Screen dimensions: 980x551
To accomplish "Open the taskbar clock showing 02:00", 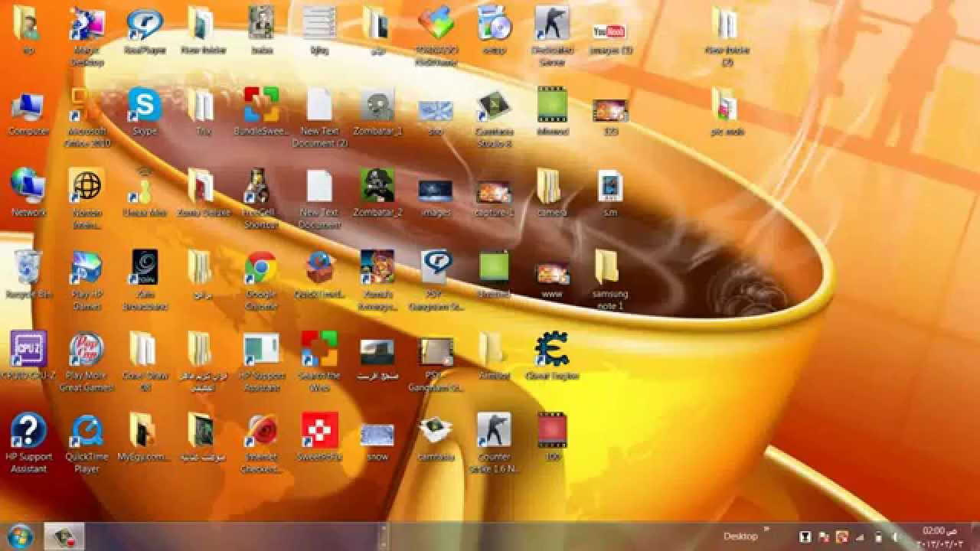I will coord(939,536).
